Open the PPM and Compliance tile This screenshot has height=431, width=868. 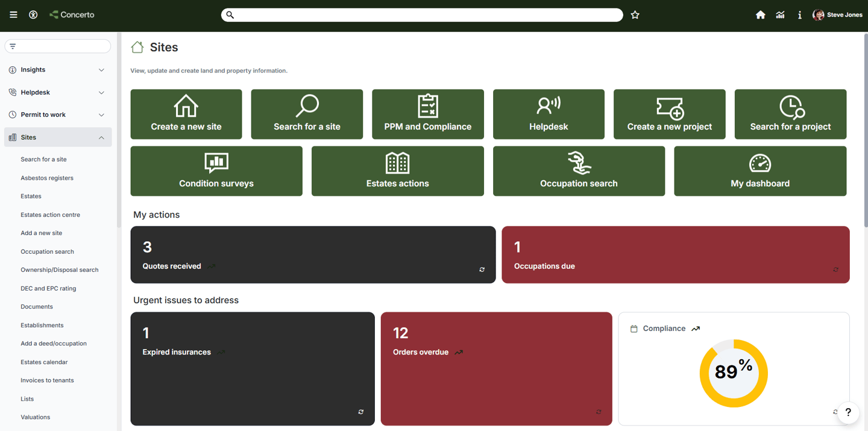tap(428, 114)
